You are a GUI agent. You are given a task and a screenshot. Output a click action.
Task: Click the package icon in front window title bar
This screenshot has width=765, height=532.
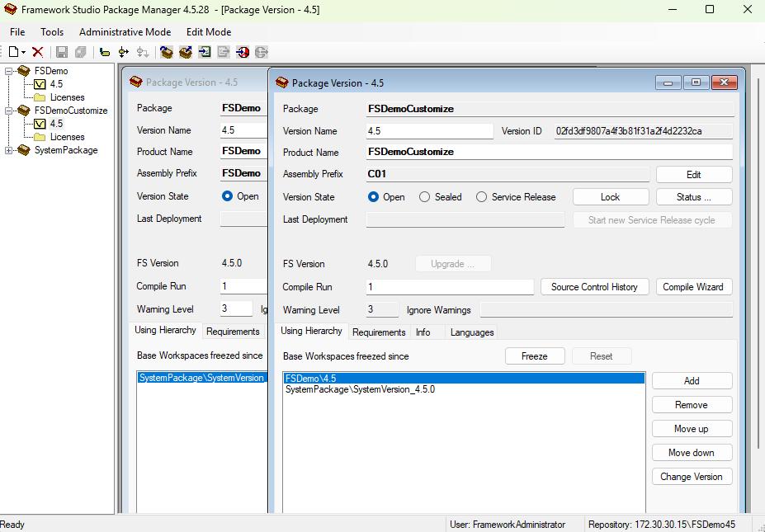pyautogui.click(x=282, y=82)
